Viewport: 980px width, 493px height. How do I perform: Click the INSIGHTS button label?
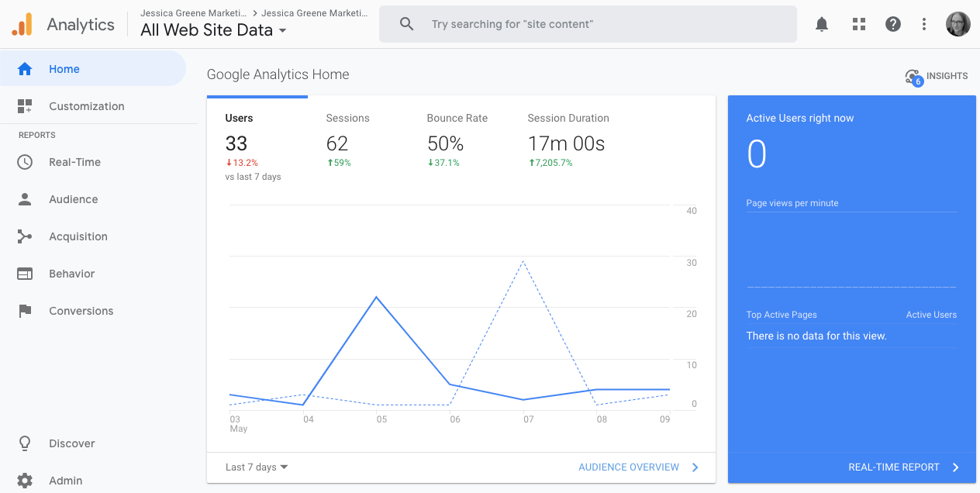pyautogui.click(x=947, y=76)
